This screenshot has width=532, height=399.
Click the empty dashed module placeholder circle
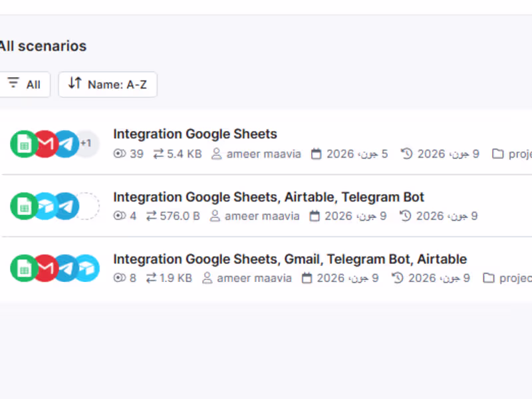click(87, 206)
